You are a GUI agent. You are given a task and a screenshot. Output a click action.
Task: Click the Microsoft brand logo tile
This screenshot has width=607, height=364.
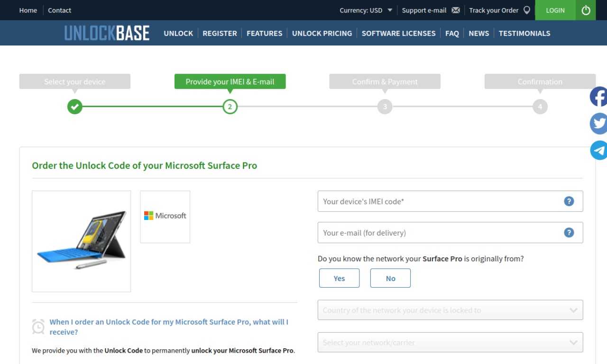click(x=165, y=217)
